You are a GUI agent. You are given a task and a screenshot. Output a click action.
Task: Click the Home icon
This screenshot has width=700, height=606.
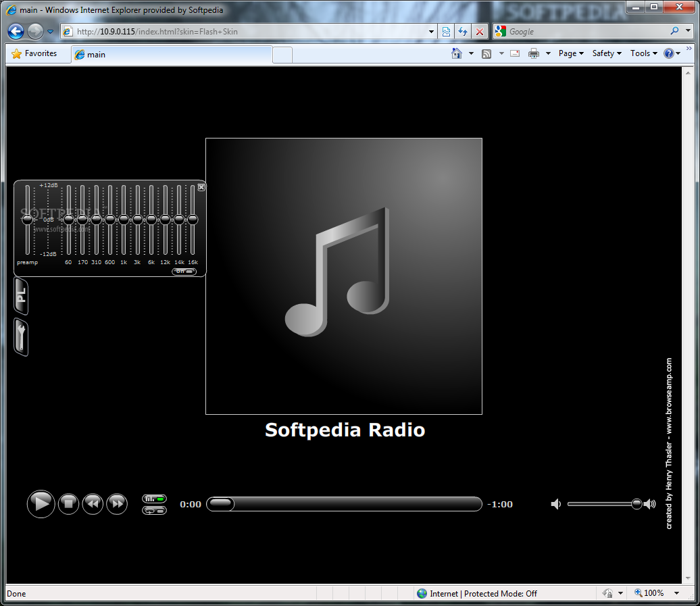(x=456, y=53)
